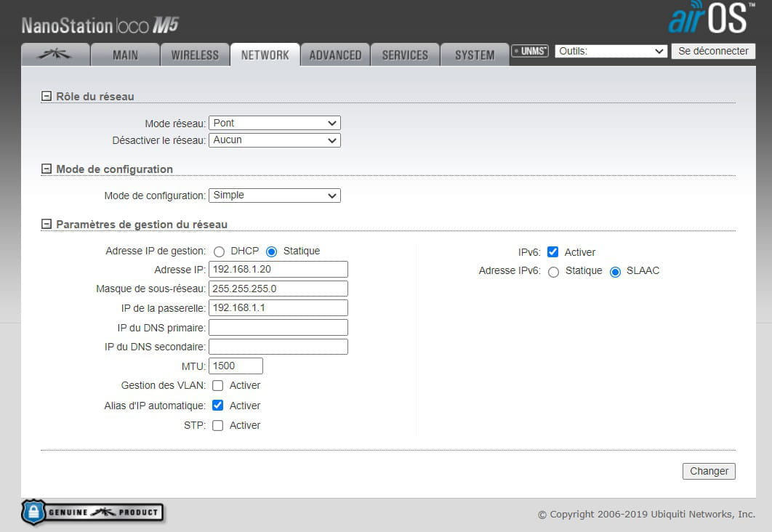Screen dimensions: 772x532
Task: Switch to the SYSTEM tab
Action: click(475, 55)
